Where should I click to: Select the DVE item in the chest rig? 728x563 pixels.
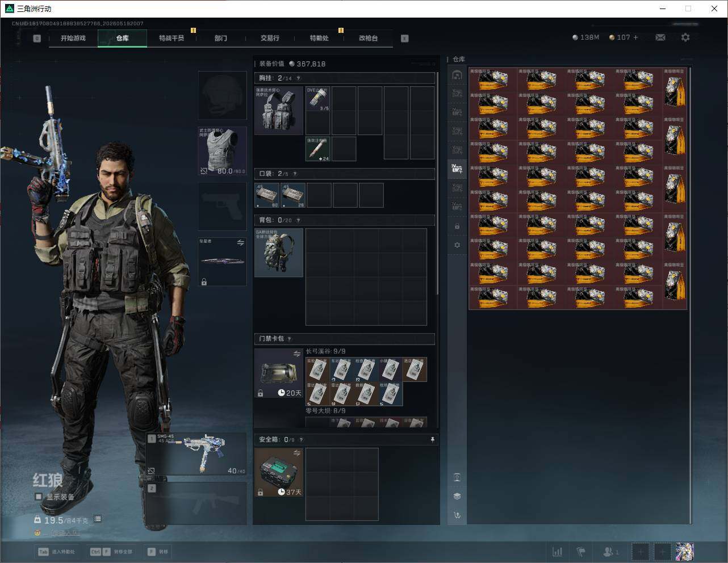(x=318, y=99)
